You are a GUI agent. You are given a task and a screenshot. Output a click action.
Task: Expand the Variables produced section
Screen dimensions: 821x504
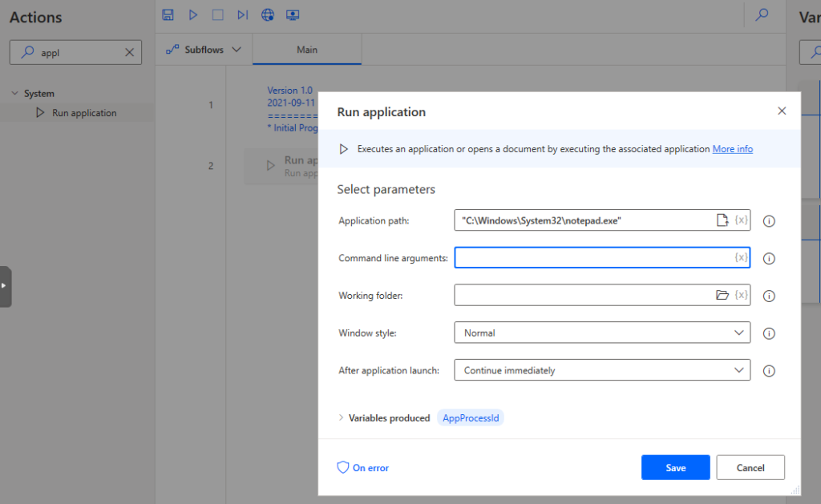click(x=341, y=417)
